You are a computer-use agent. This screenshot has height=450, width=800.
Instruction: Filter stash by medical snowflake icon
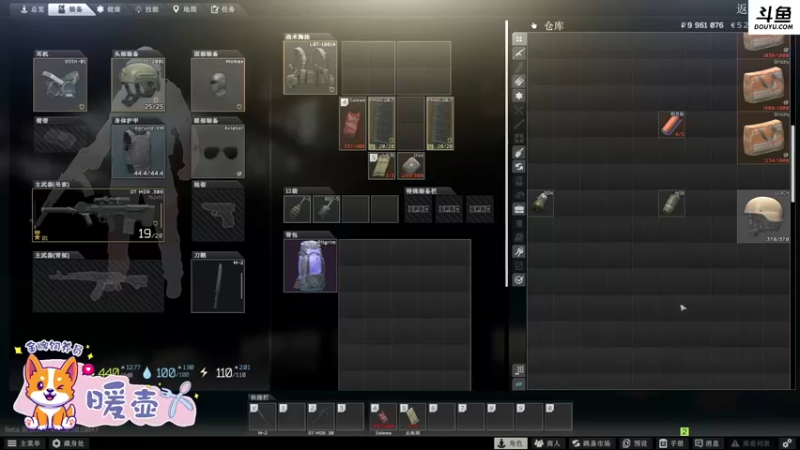(519, 95)
